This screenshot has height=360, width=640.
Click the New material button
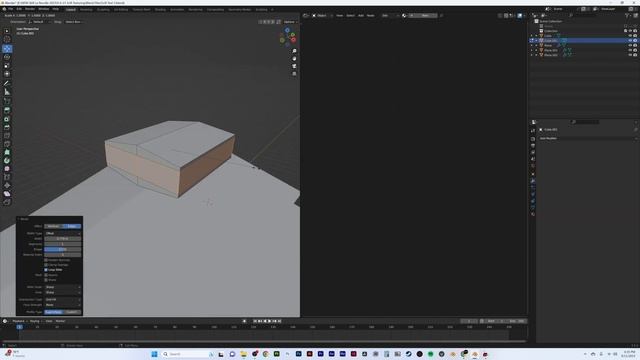425,16
